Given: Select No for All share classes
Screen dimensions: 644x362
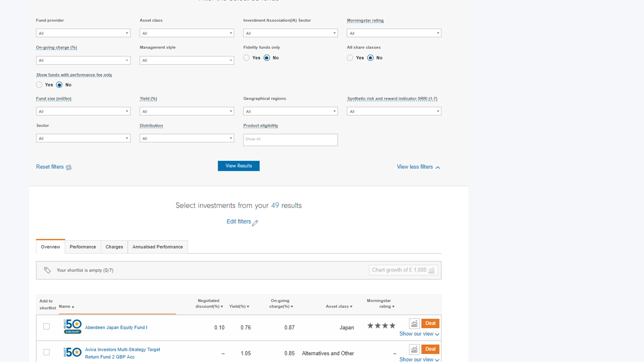Looking at the screenshot, I should [370, 58].
